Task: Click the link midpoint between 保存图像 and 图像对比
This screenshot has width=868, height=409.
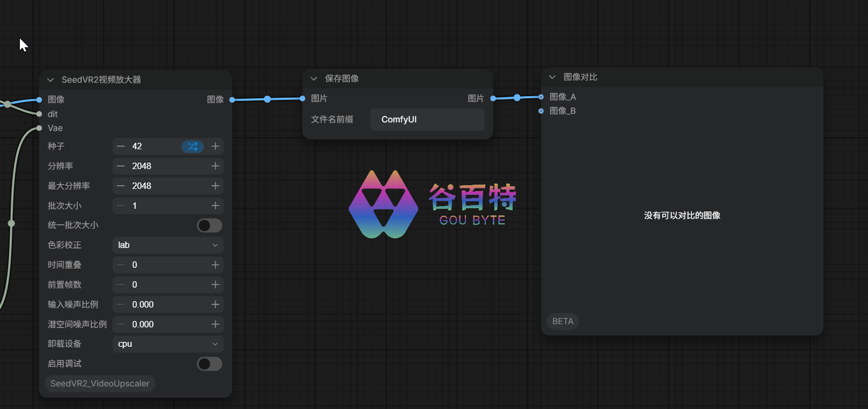Action: pos(517,98)
